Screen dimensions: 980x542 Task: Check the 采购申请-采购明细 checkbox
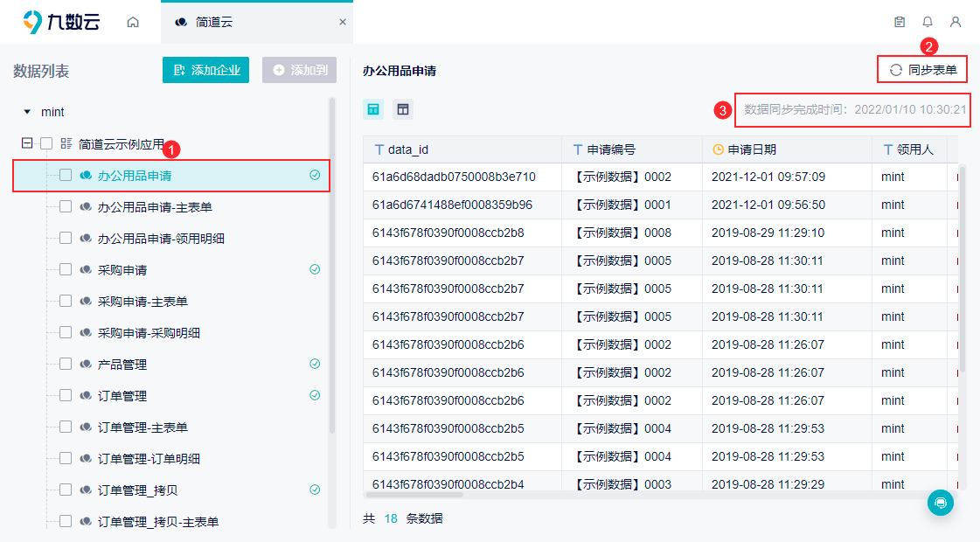tap(66, 332)
